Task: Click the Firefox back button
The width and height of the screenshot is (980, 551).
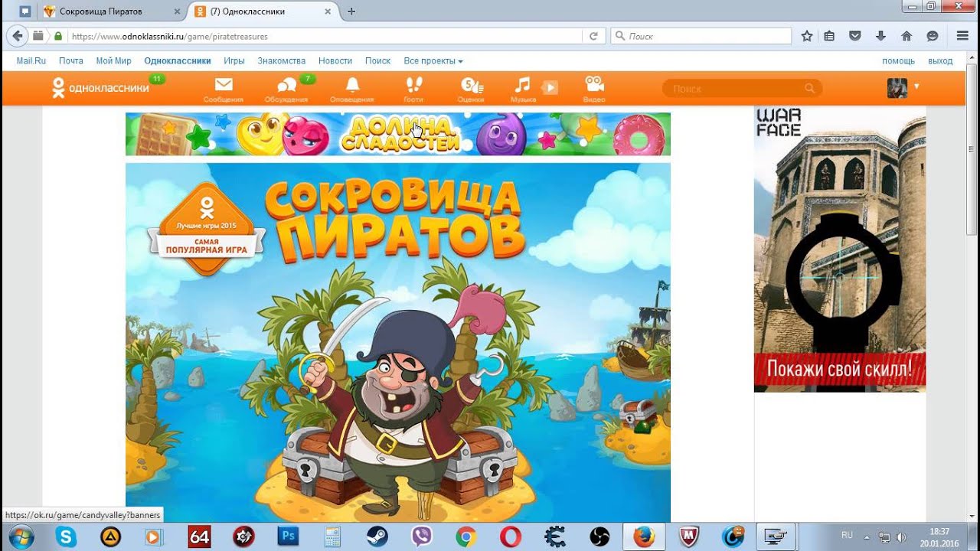Action: click(18, 36)
